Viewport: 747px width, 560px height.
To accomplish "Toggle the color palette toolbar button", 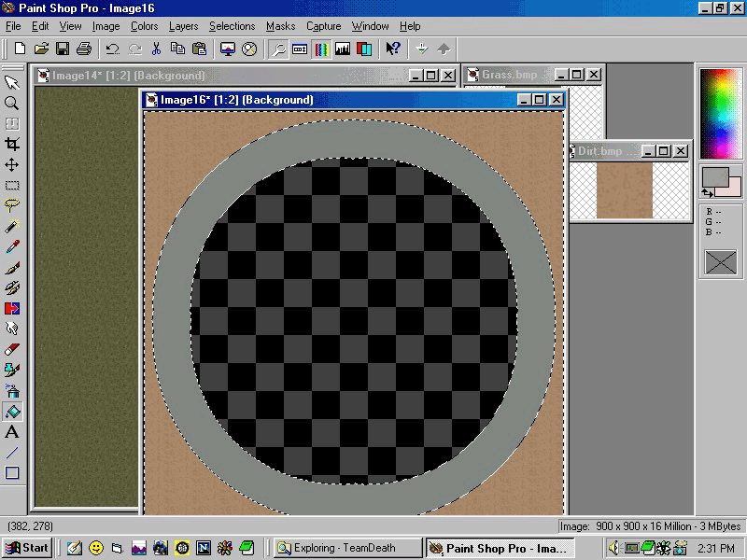I will (x=321, y=49).
